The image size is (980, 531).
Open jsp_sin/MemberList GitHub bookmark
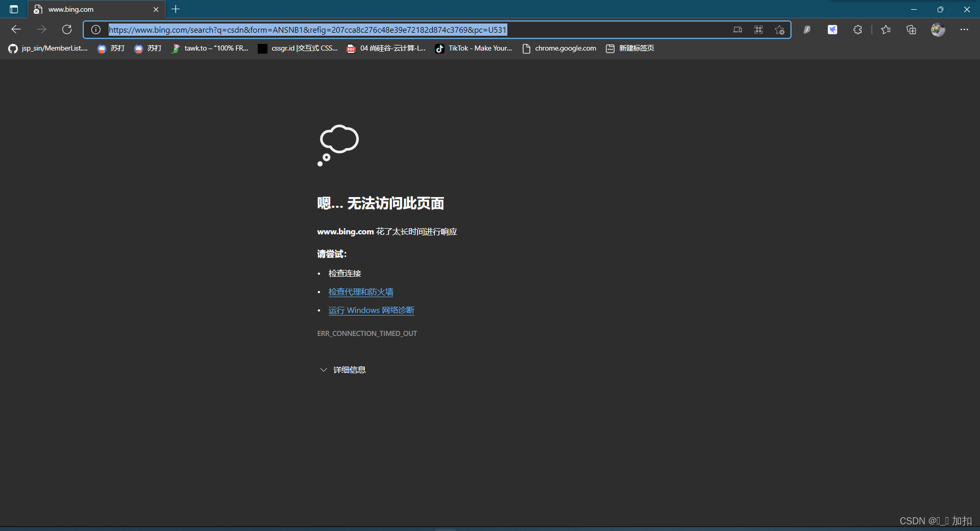[x=48, y=48]
